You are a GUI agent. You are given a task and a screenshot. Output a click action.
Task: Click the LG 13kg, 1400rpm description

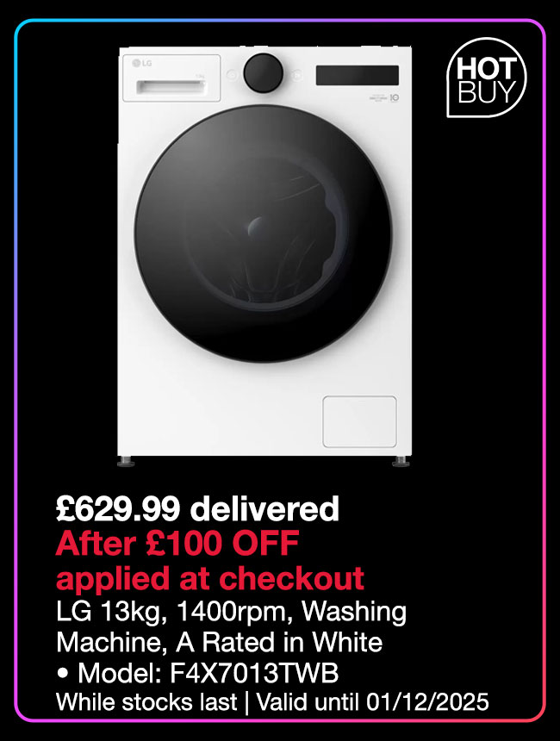[231, 612]
